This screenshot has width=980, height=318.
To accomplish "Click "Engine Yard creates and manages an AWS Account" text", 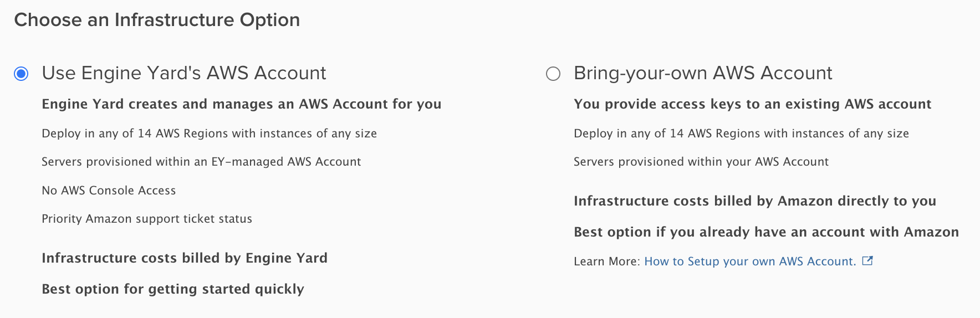I will click(x=241, y=104).
